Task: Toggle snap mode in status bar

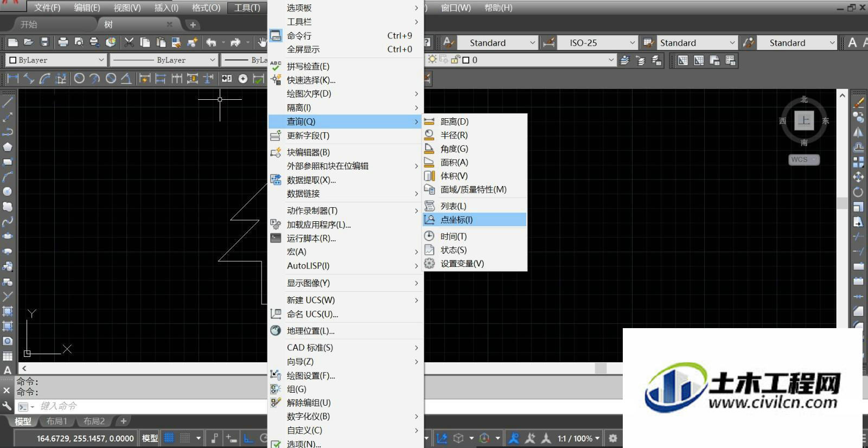Action: coord(185,438)
